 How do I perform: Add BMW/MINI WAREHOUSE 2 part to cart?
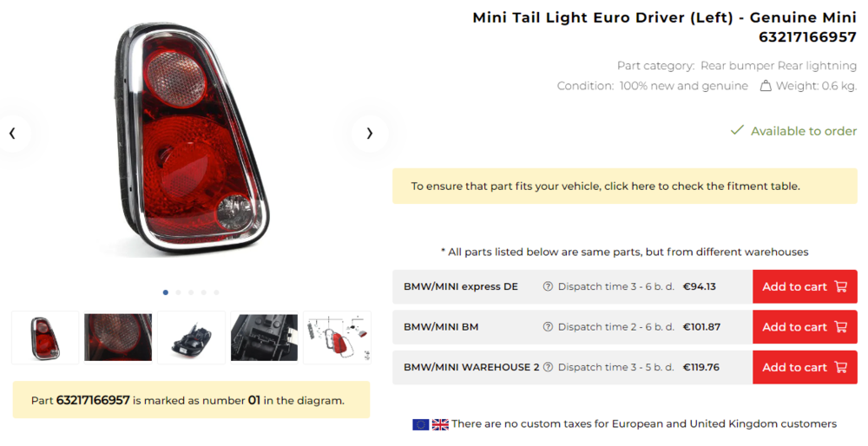[804, 367]
